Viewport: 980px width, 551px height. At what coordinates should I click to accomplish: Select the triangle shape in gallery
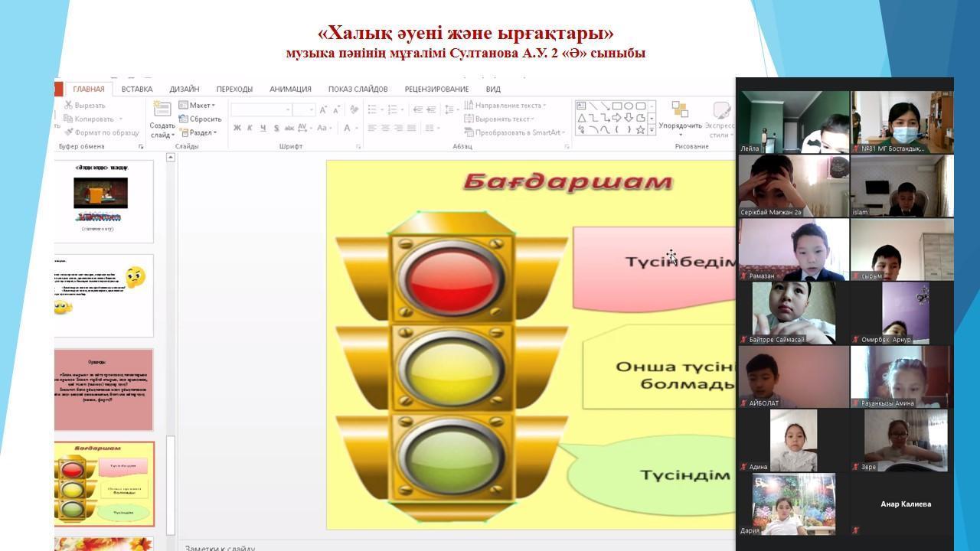click(581, 118)
